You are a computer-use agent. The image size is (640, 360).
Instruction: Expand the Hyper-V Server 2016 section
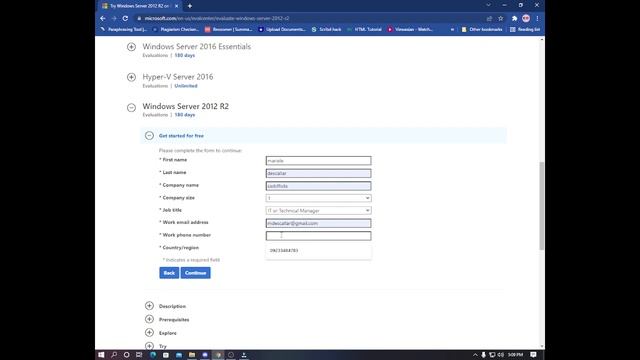[x=131, y=77]
